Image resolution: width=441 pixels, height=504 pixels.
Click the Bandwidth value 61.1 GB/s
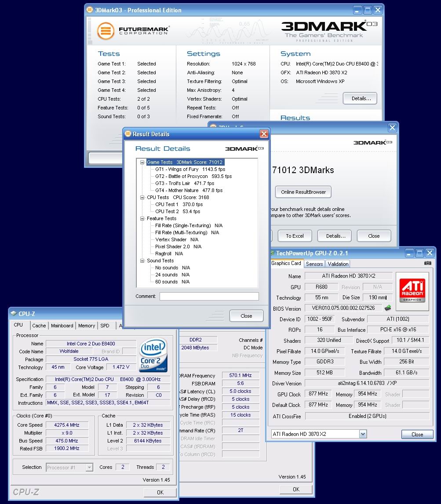coord(407,373)
